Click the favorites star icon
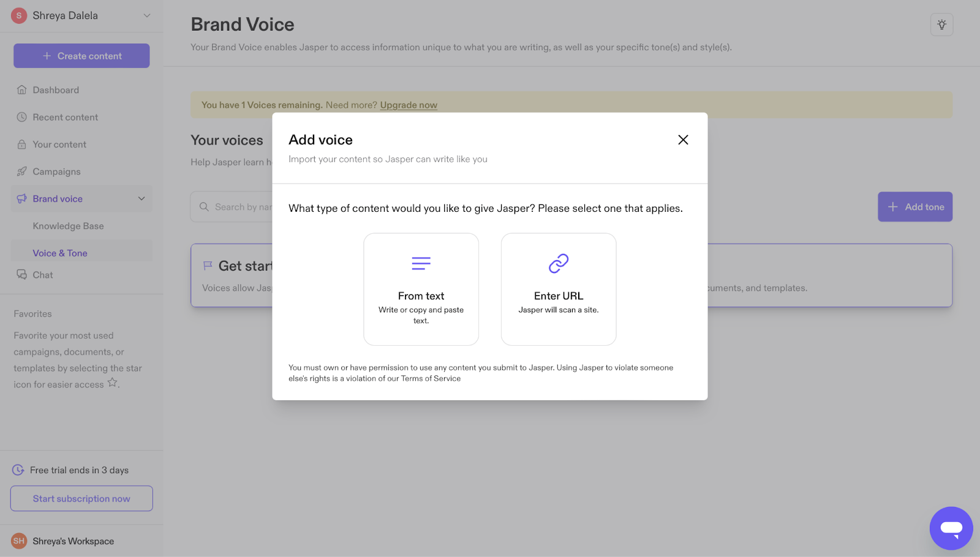The height and width of the screenshot is (557, 980). coord(113,383)
